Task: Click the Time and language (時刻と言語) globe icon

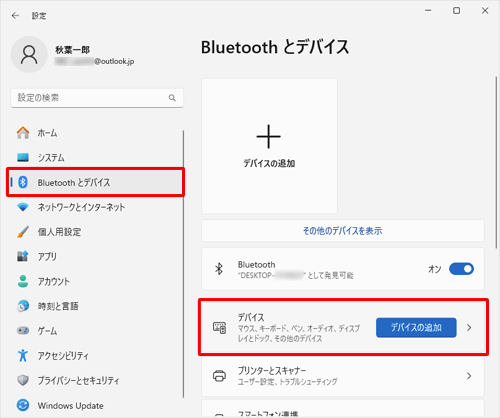Action: click(x=23, y=306)
